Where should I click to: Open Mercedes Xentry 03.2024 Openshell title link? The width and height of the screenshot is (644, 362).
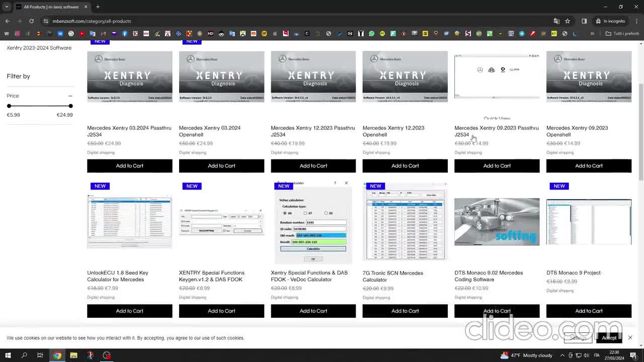tap(210, 131)
